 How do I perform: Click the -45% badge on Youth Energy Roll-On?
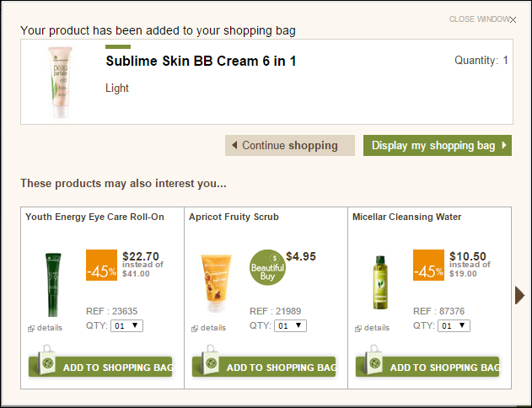pyautogui.click(x=101, y=266)
